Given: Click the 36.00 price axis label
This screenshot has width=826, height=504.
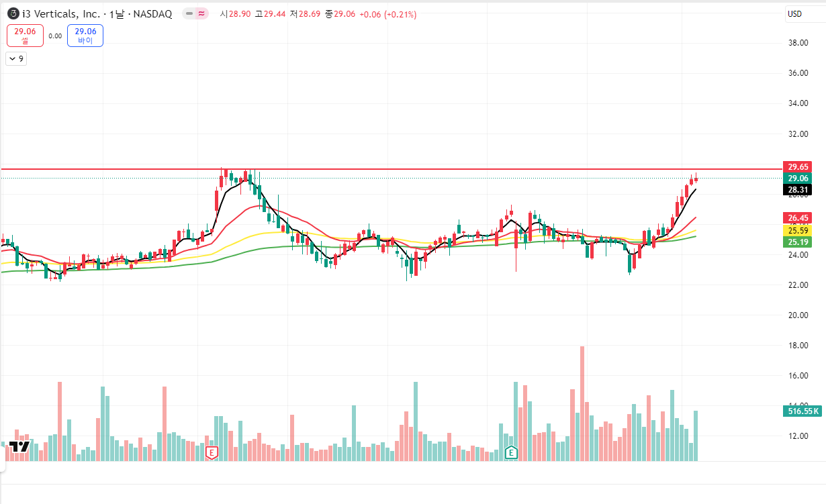Looking at the screenshot, I should coord(798,73).
